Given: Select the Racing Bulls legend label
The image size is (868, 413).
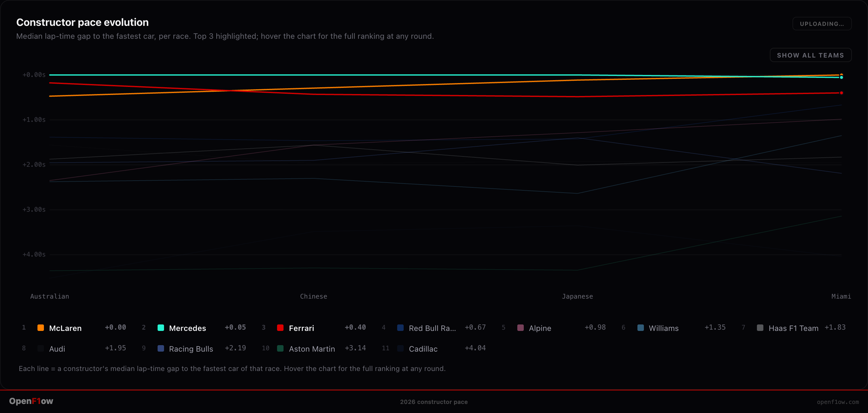Looking at the screenshot, I should point(191,349).
